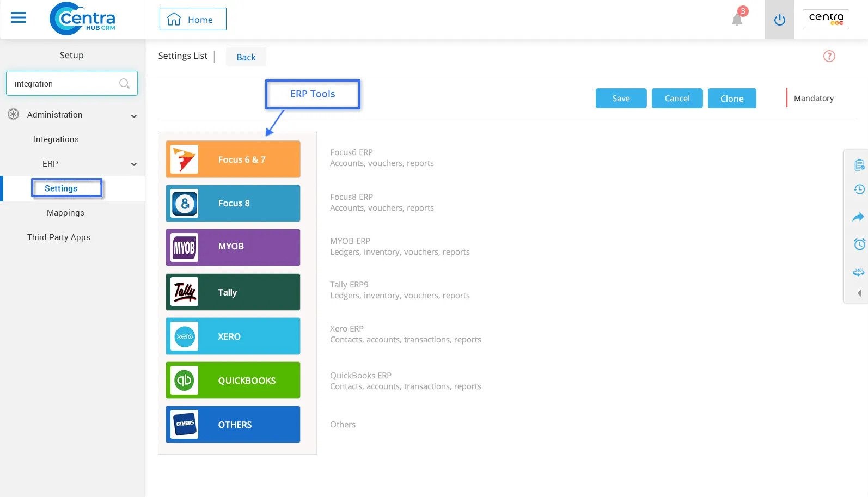This screenshot has height=497, width=868.
Task: Open the notes clipboard icon in right panel
Action: 859,165
